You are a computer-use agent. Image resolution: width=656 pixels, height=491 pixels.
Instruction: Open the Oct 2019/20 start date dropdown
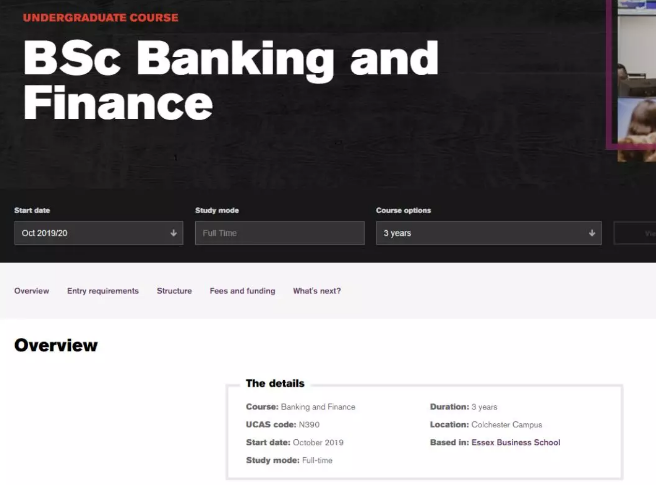pos(99,233)
